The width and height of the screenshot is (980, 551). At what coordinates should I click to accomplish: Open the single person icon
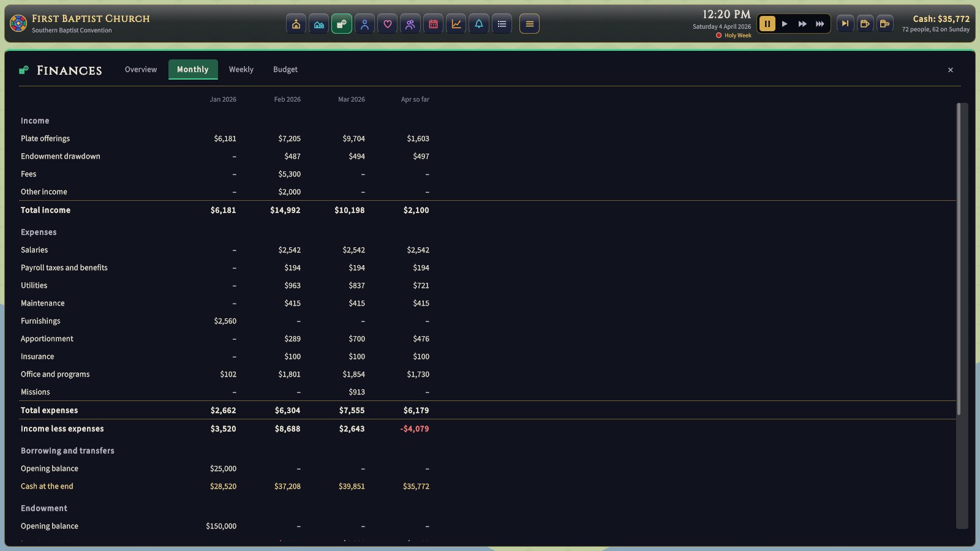pos(364,24)
